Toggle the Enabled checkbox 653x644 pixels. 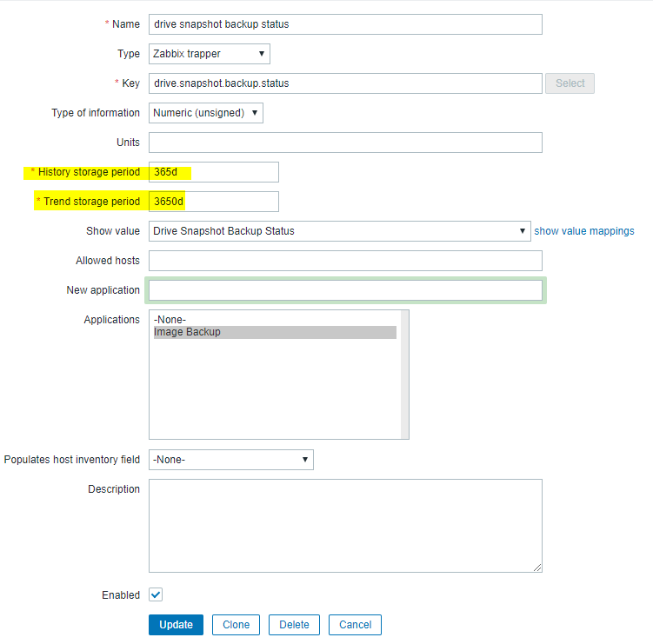point(156,595)
